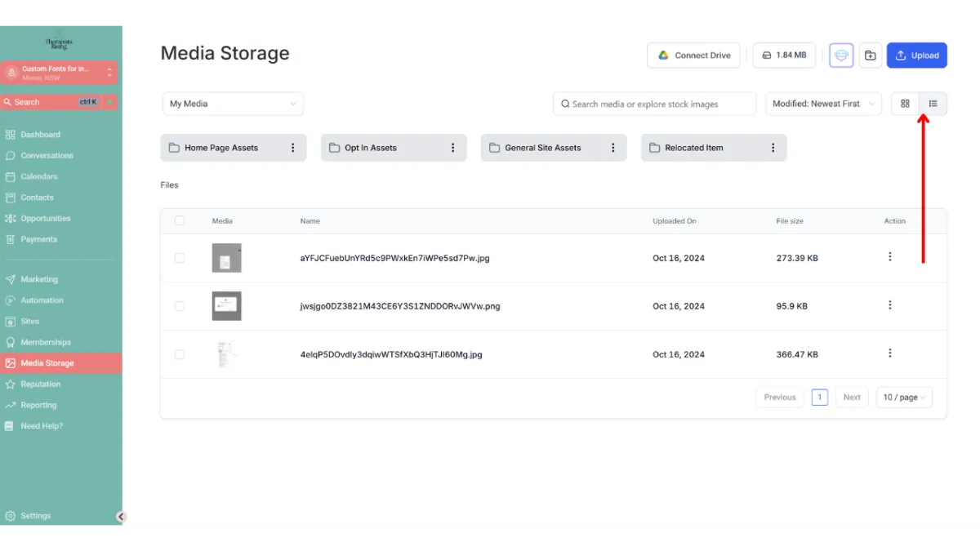This screenshot has width=980, height=551.
Task: Select all files with the header checkbox
Action: (180, 220)
